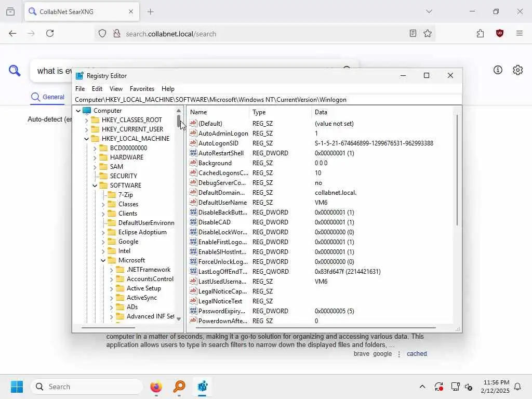Image resolution: width=532 pixels, height=399 pixels.
Task: Open the Help menu in Registry Editor
Action: coord(168,88)
